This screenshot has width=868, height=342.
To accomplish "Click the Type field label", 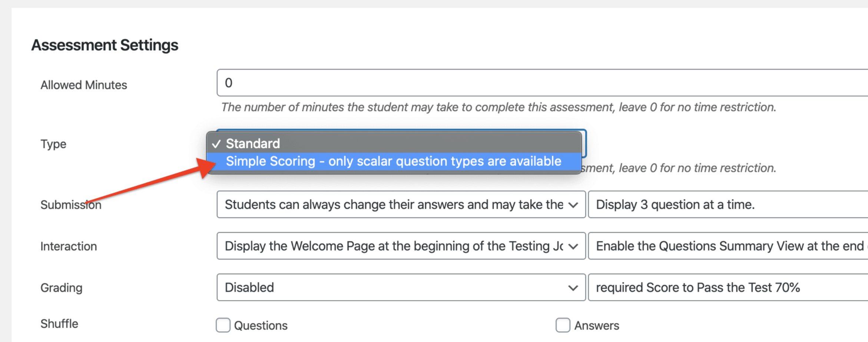I will [53, 144].
